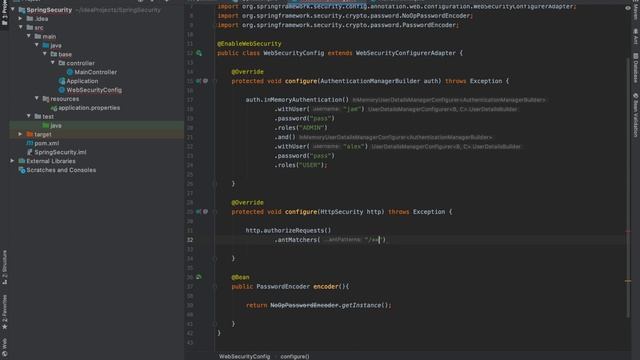Screen dimensions: 640x360
Task: Click override gutter icon at configure(HttpSecurity)
Action: coord(198,212)
